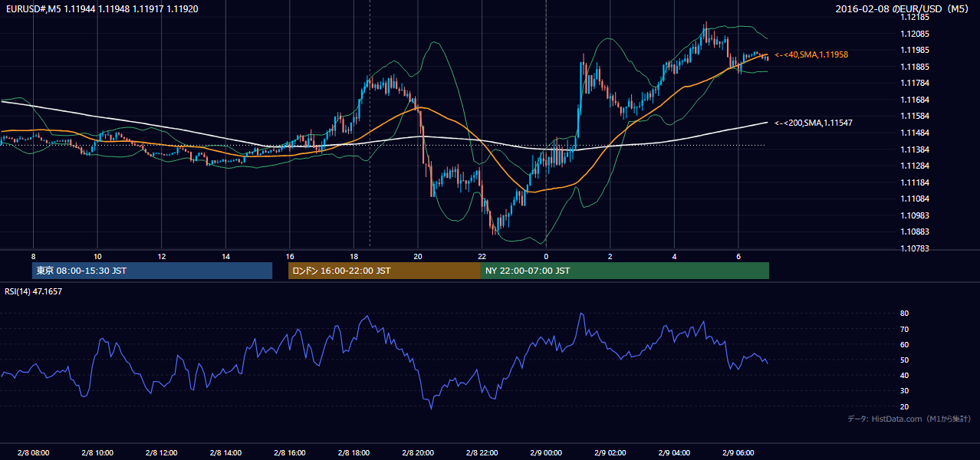Click the 2/9 00:00 bottom date label
The height and width of the screenshot is (460, 980).
click(546, 453)
